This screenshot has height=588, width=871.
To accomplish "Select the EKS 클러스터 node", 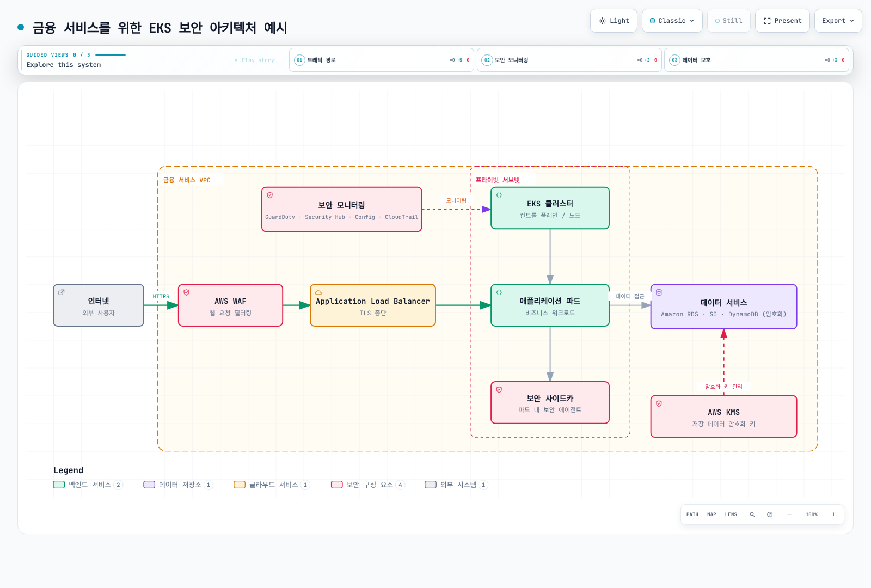I will (x=550, y=208).
